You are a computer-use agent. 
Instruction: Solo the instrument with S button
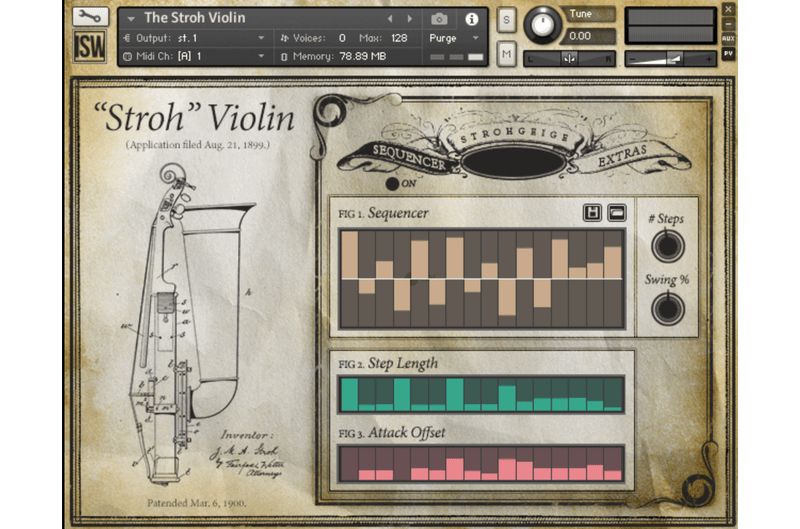tap(506, 20)
